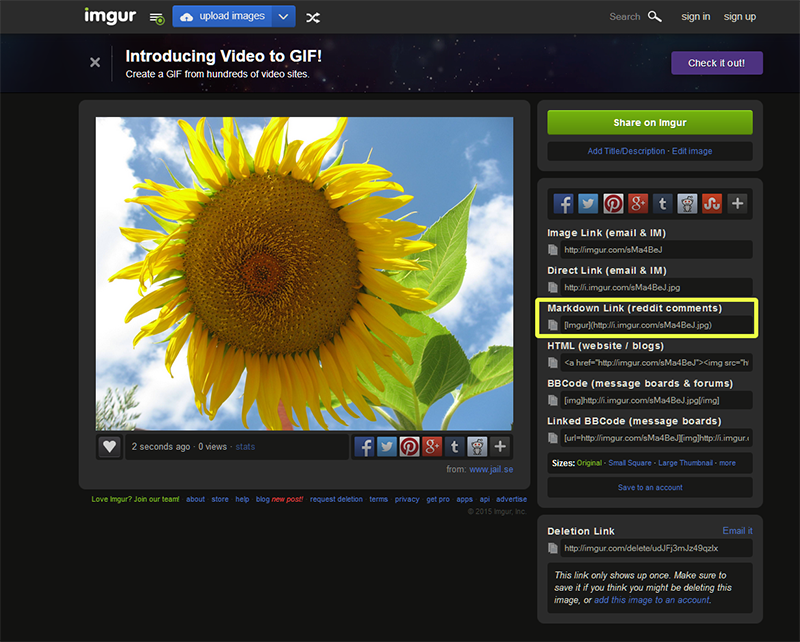Click the random image shuffle icon
Image resolution: width=800 pixels, height=642 pixels.
pyautogui.click(x=313, y=17)
